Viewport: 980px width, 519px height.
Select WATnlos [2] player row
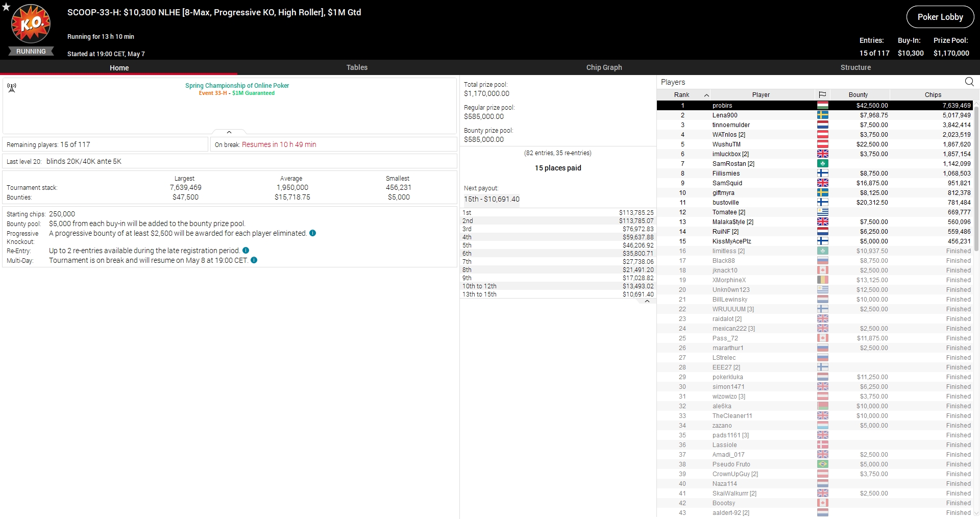point(815,135)
